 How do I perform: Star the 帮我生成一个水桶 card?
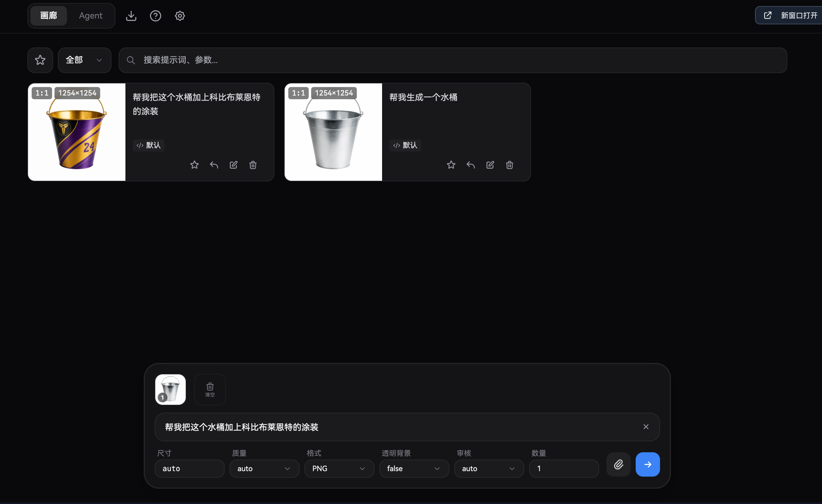click(451, 165)
